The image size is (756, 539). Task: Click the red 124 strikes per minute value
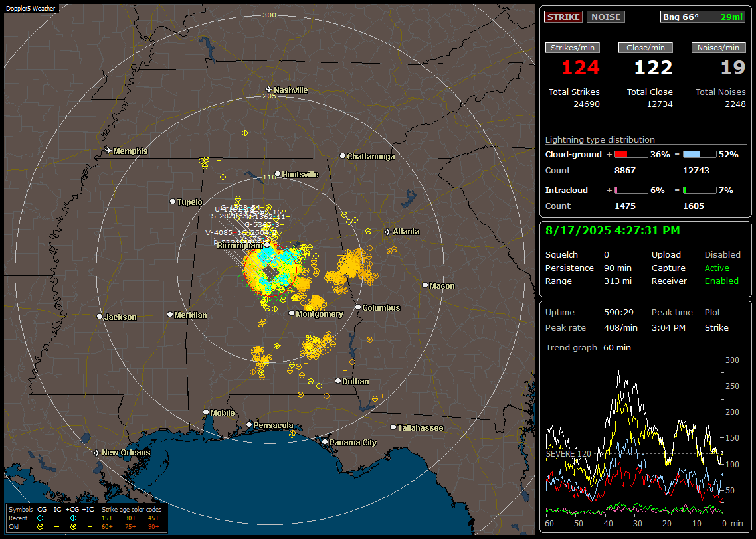[581, 68]
